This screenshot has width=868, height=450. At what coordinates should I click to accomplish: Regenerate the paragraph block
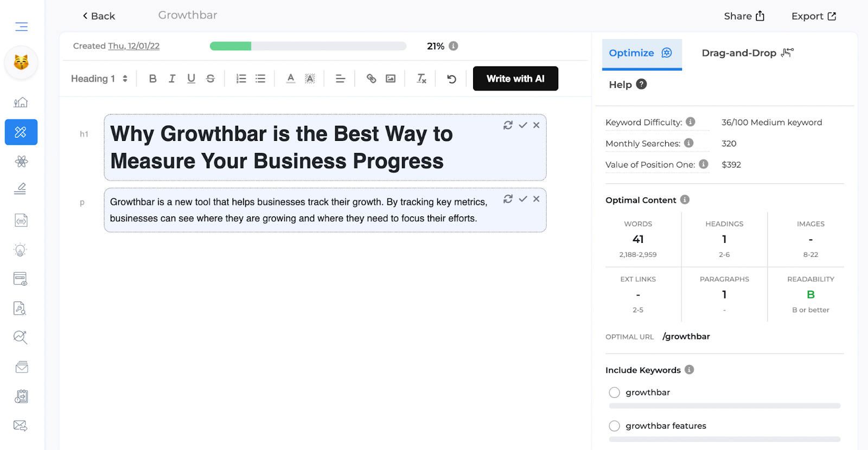pyautogui.click(x=508, y=199)
